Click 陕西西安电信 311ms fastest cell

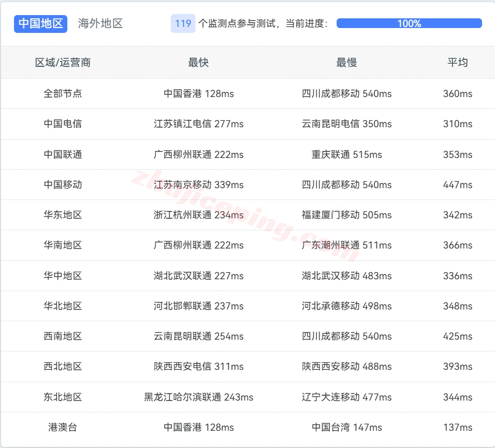[199, 367]
